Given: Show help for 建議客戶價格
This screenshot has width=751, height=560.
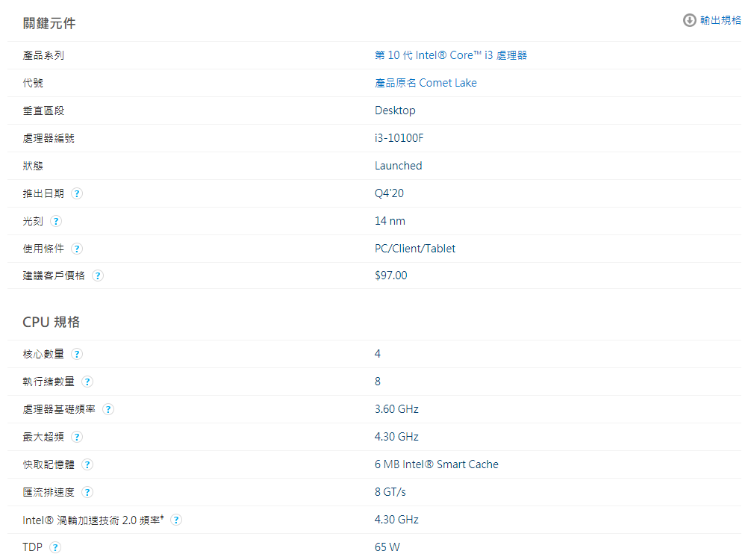Looking at the screenshot, I should point(98,276).
